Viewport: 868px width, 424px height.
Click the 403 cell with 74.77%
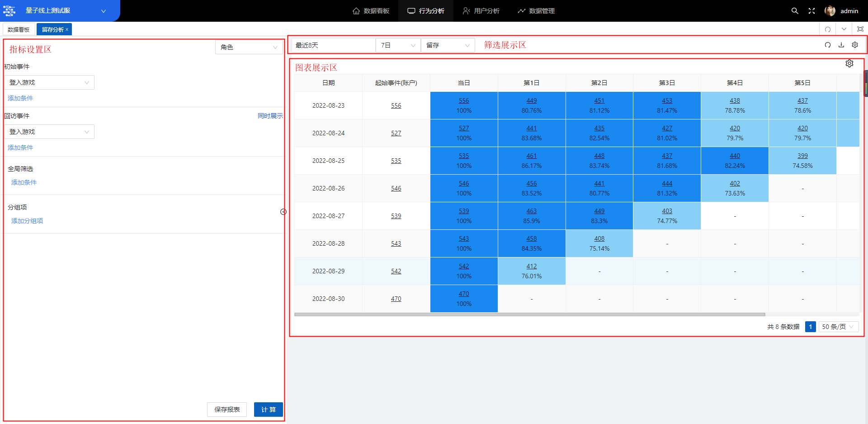[x=667, y=216]
